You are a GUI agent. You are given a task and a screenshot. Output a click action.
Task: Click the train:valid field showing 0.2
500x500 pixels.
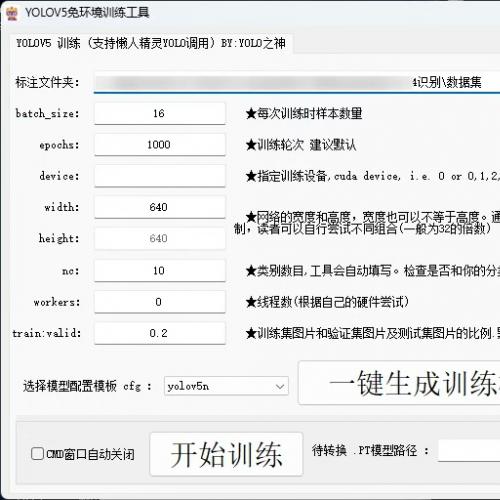159,333
